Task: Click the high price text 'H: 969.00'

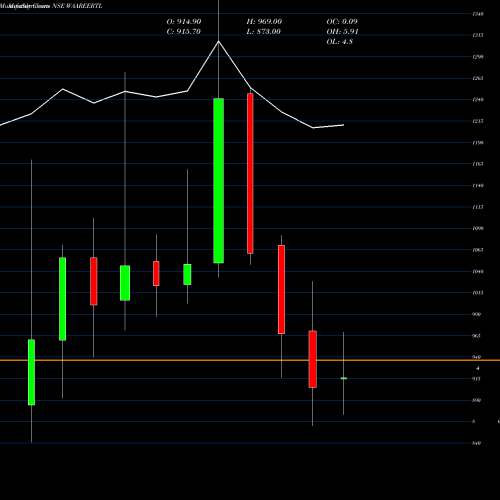Action: [264, 22]
